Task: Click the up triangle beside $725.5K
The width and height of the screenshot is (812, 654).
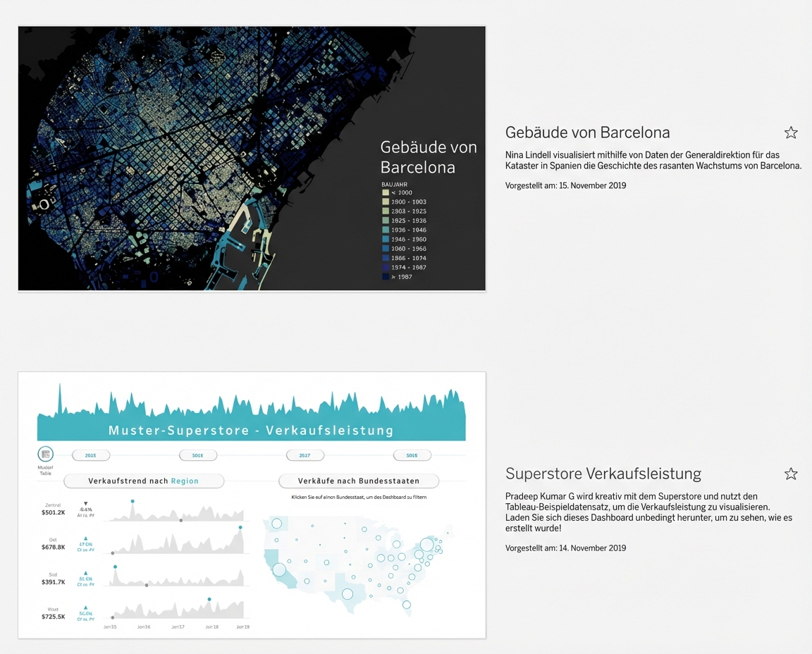Action: click(x=86, y=606)
